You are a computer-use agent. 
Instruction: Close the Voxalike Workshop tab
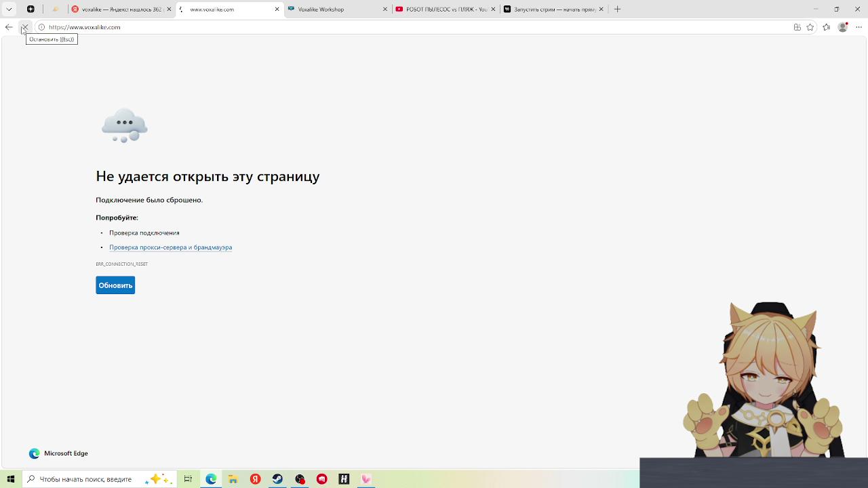coord(385,9)
